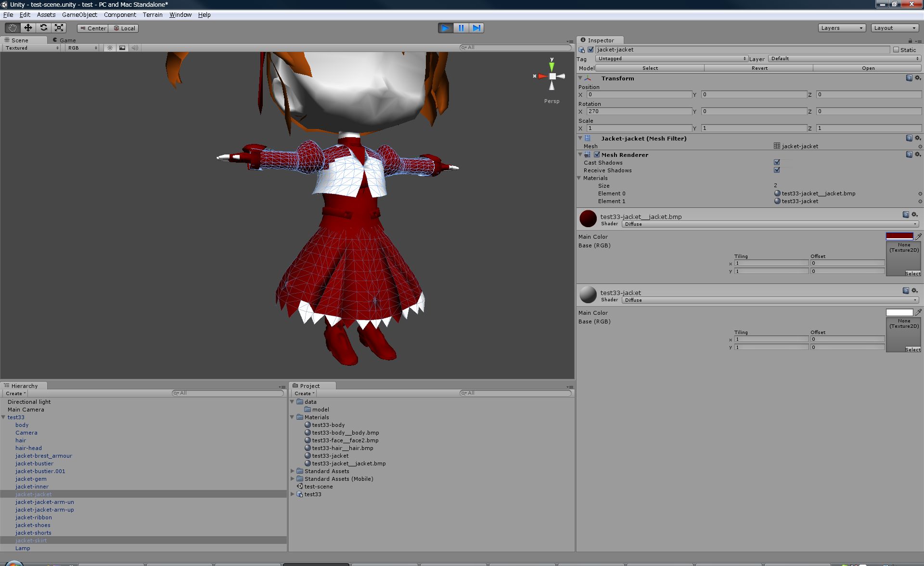The height and width of the screenshot is (566, 924).
Task: Click the Step frame button
Action: click(476, 28)
